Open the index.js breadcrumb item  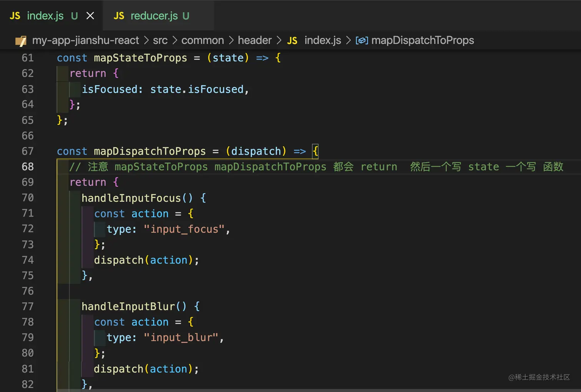[x=323, y=40]
